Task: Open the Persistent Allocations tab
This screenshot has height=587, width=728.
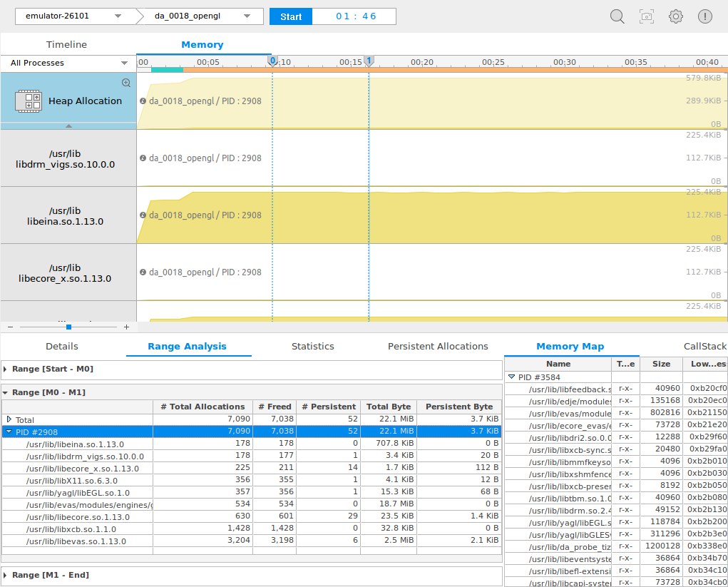Action: point(438,346)
